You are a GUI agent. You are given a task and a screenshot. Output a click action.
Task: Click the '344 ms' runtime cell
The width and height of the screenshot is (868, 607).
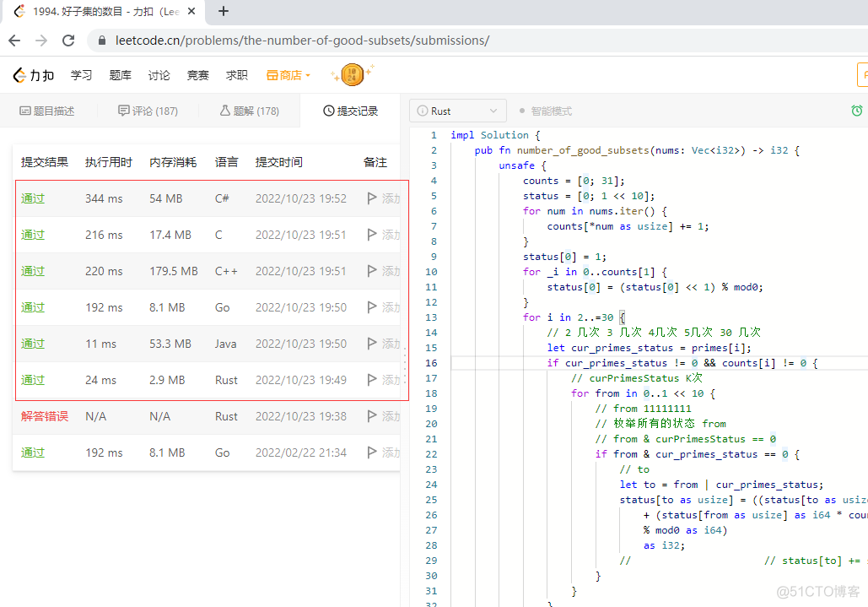click(x=104, y=198)
